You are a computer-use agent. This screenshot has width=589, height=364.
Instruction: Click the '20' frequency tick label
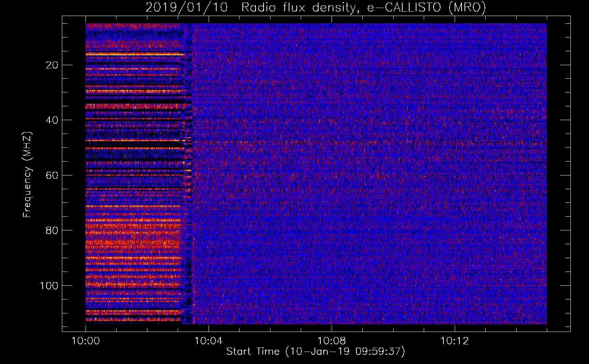52,65
